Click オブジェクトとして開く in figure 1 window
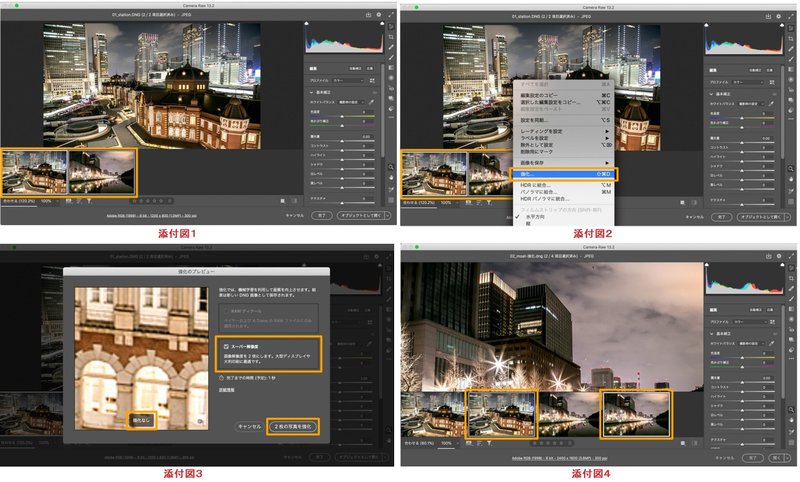 click(x=361, y=215)
